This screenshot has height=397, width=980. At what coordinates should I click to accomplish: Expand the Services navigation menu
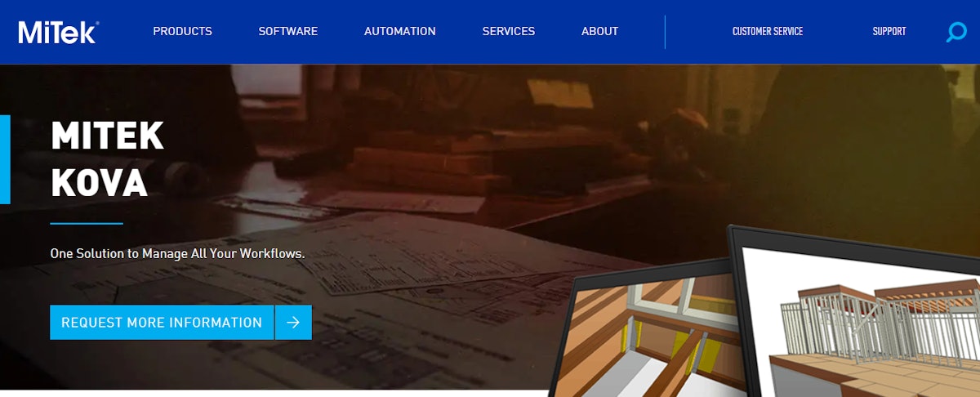point(508,32)
